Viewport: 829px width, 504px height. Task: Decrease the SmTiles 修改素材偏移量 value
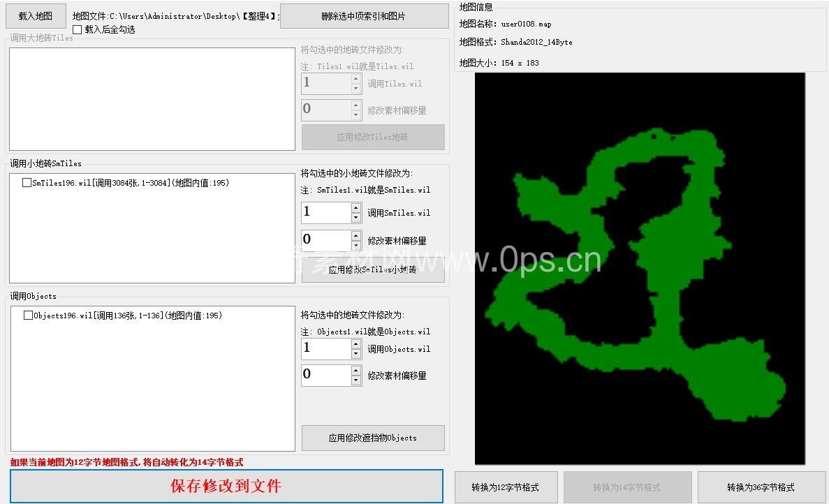(356, 246)
